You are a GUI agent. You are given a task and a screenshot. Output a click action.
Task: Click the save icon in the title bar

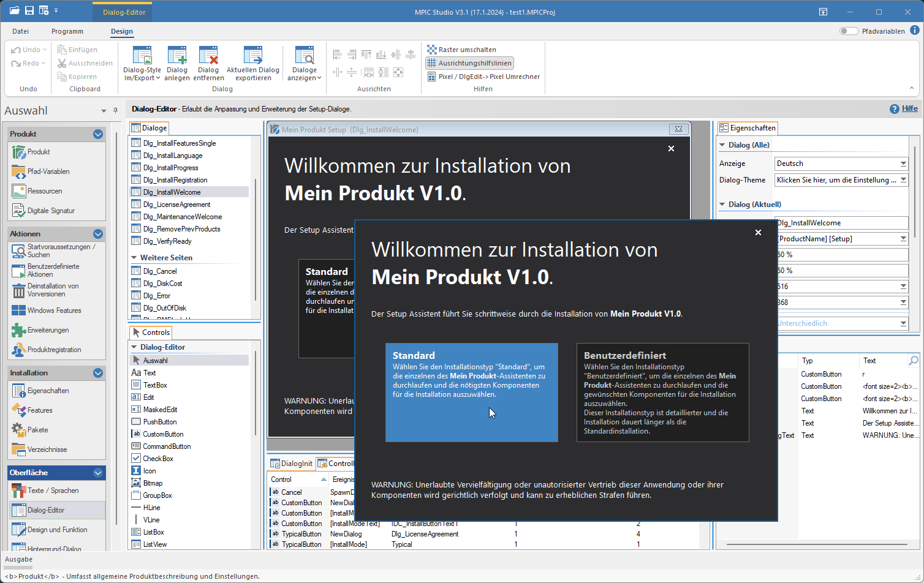[x=29, y=11]
